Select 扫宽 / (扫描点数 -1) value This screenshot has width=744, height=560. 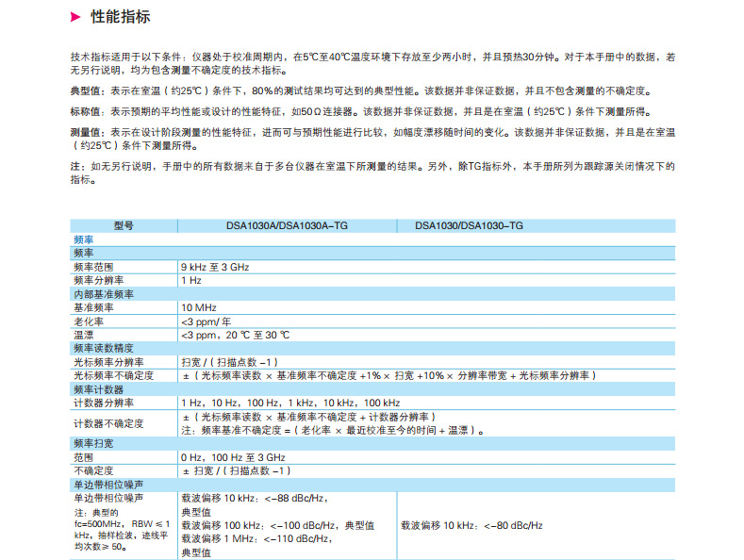point(229,363)
